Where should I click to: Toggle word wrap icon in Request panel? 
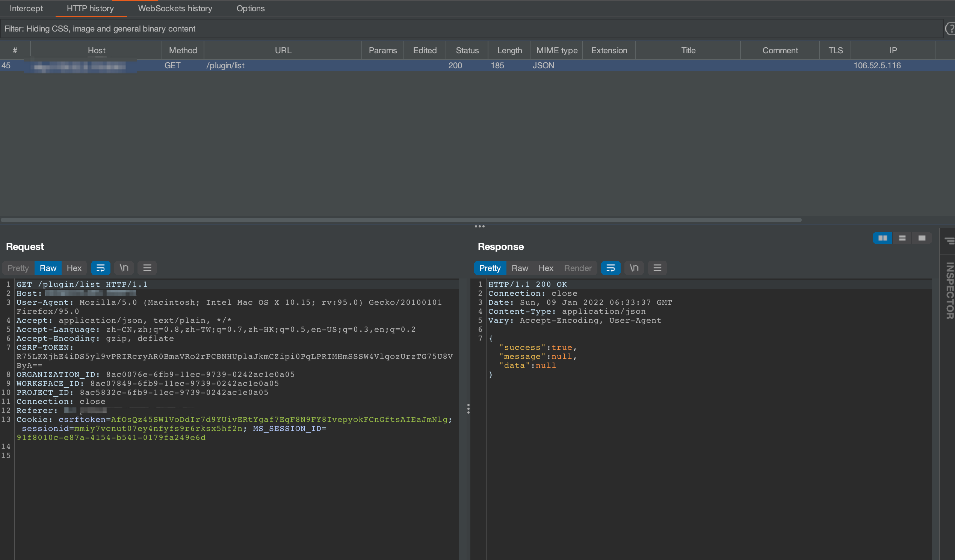coord(100,268)
